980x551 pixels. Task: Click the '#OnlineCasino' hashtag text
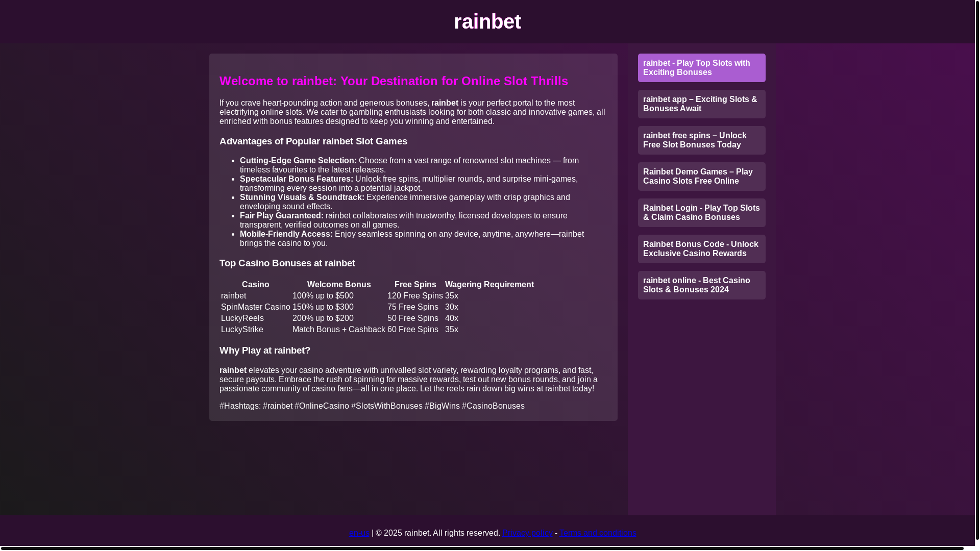click(322, 406)
